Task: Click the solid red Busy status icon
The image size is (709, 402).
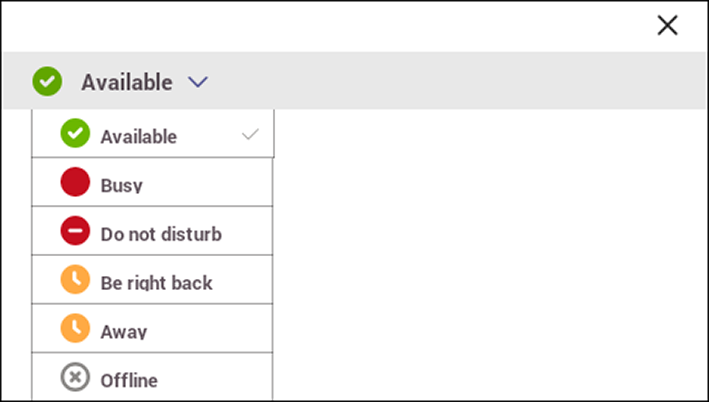Action: 75,182
